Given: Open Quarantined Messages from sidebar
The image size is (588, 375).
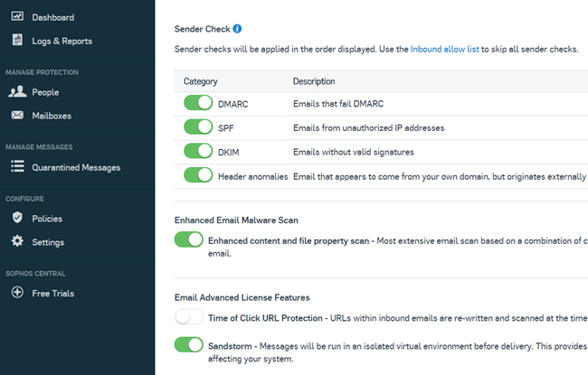Looking at the screenshot, I should 75,167.
